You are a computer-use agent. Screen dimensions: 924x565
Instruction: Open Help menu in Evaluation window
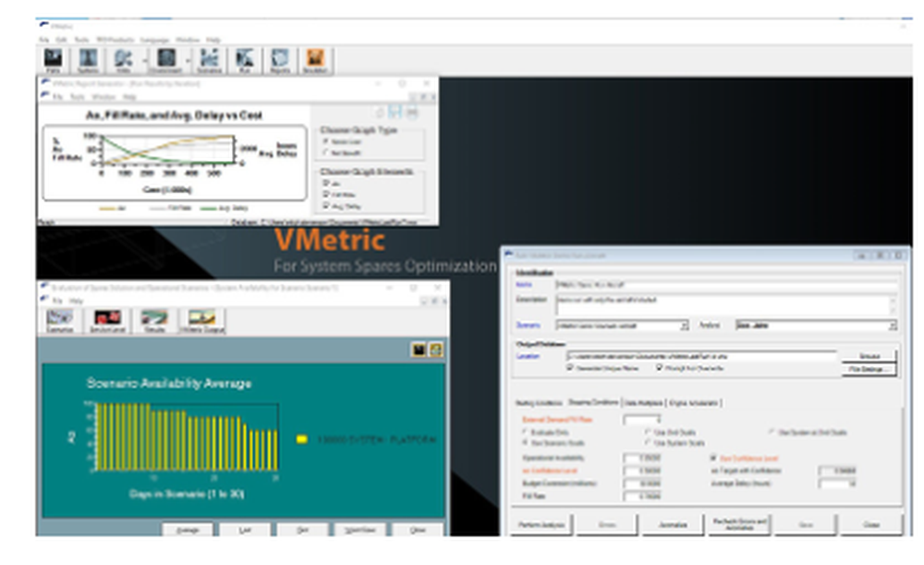[76, 301]
